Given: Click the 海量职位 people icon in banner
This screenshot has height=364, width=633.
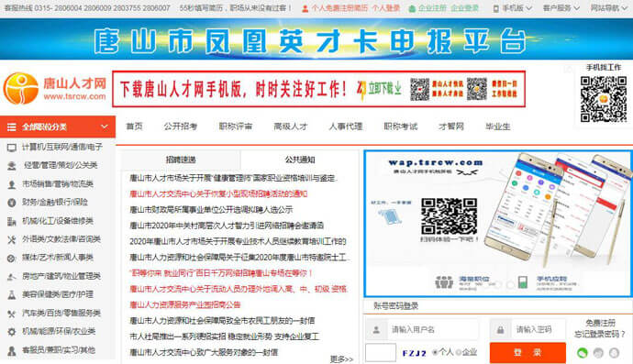Looking at the screenshot, I should [444, 281].
